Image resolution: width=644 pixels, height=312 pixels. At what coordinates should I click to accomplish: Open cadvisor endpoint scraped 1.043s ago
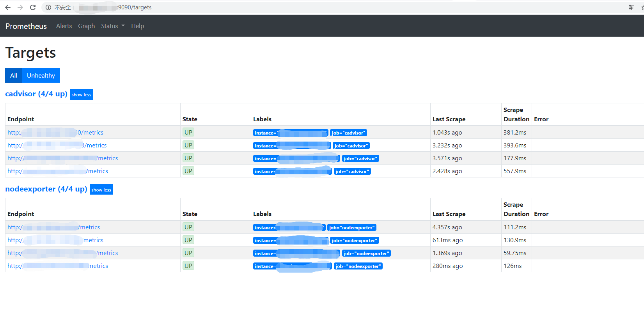tap(55, 133)
